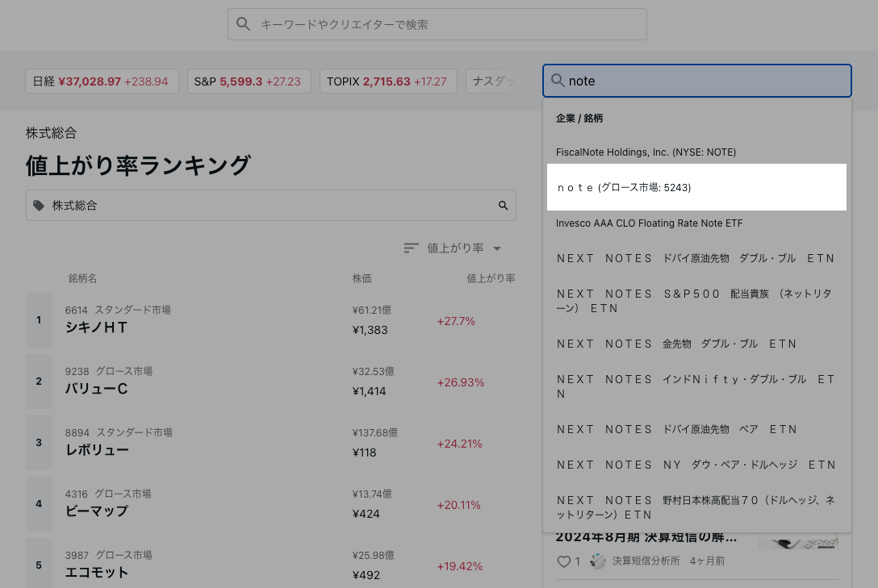
Task: Click the ¥1,414 price of バリューC
Action: (369, 391)
